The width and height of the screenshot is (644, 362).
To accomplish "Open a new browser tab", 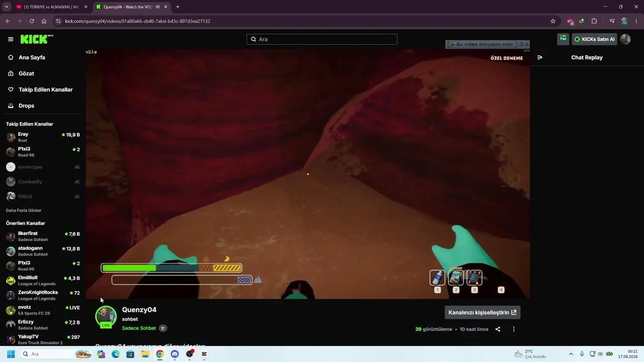I will click(178, 7).
